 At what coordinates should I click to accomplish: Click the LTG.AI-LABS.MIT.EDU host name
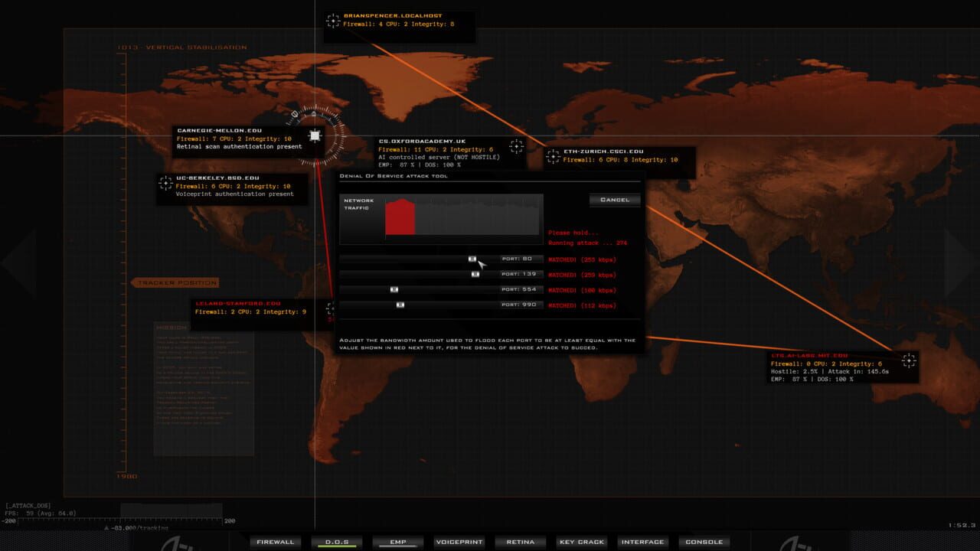[809, 355]
